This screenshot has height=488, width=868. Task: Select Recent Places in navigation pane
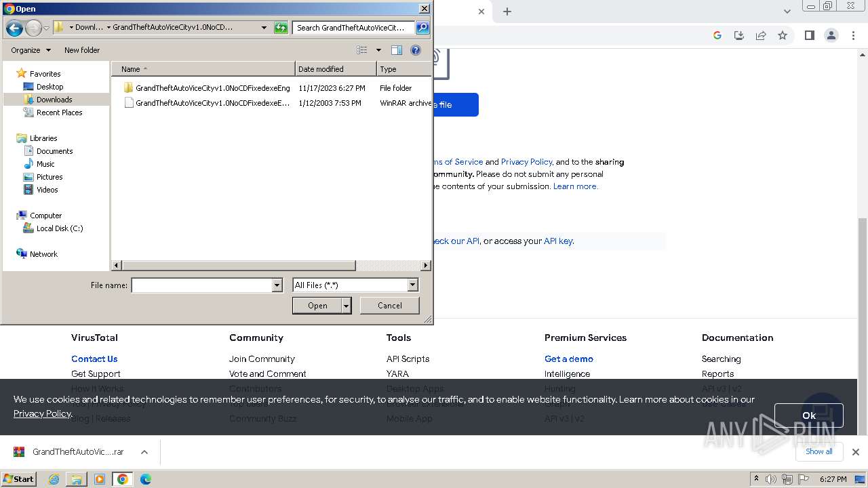(60, 113)
